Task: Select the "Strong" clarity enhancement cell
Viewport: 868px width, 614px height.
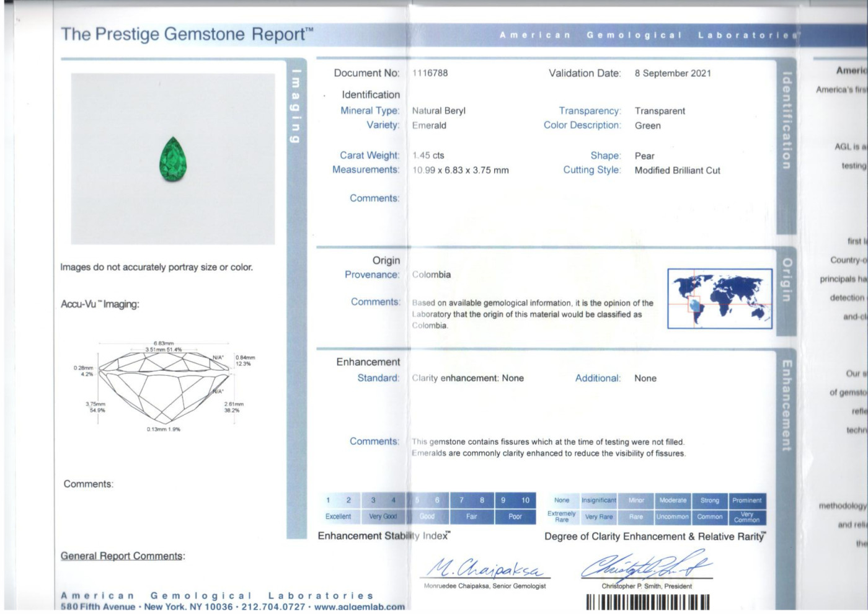Action: 710,501
